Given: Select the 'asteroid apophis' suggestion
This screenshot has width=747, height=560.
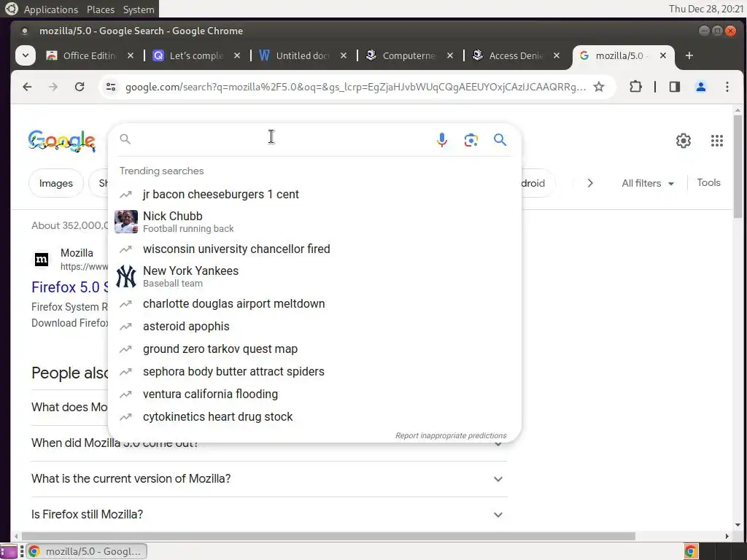Looking at the screenshot, I should point(315,327).
